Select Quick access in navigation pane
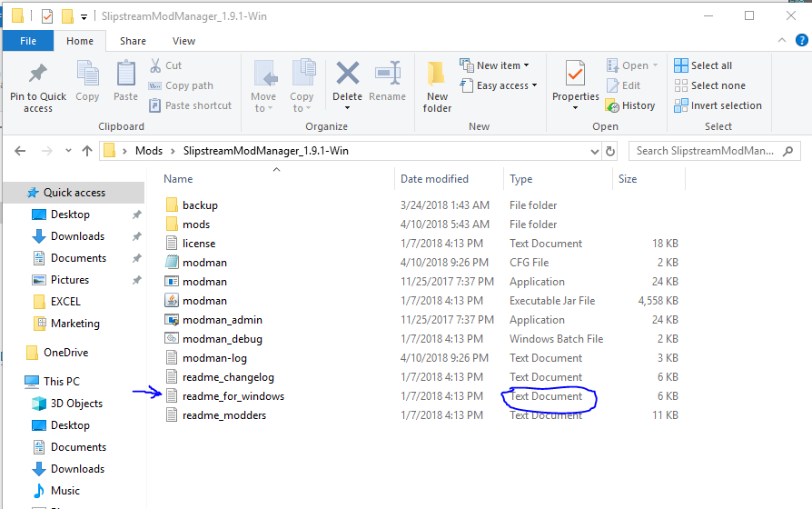This screenshot has width=812, height=509. click(74, 193)
